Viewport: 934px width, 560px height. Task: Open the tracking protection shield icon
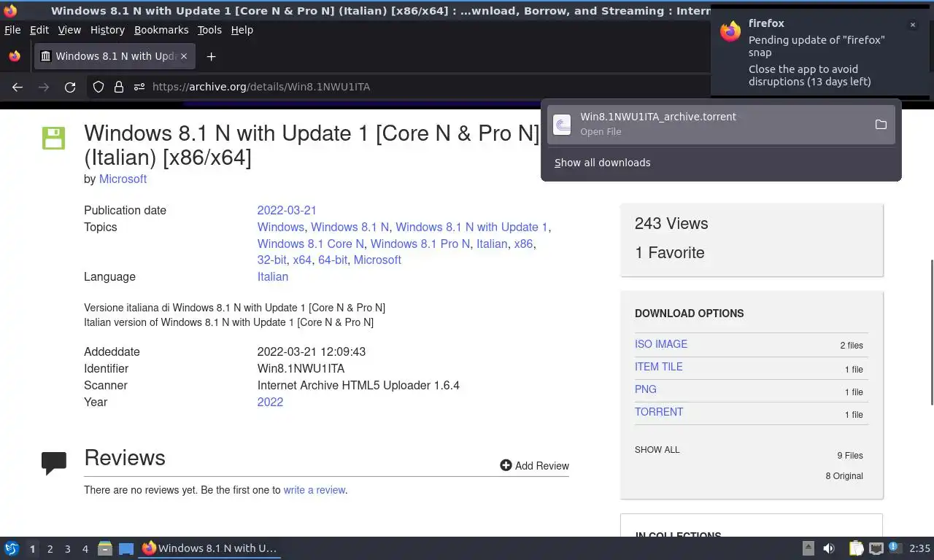click(99, 87)
